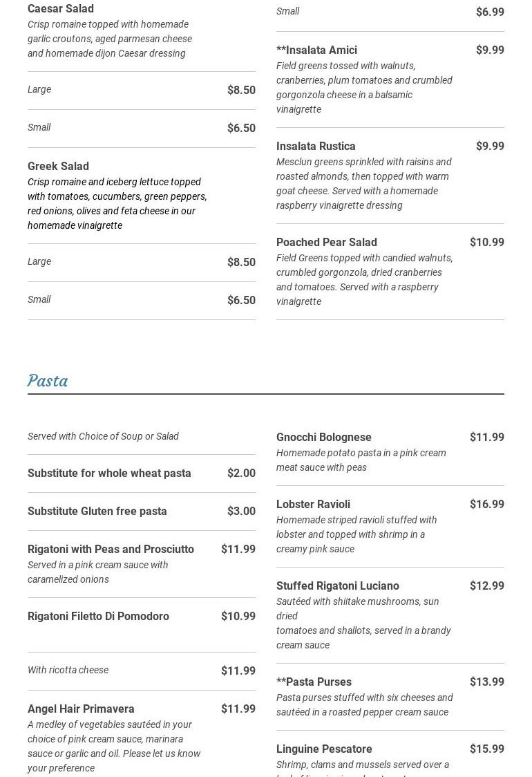Image resolution: width=532 pixels, height=777 pixels.
Task: Click Substitute Gluten free pasta option
Action: tap(97, 512)
